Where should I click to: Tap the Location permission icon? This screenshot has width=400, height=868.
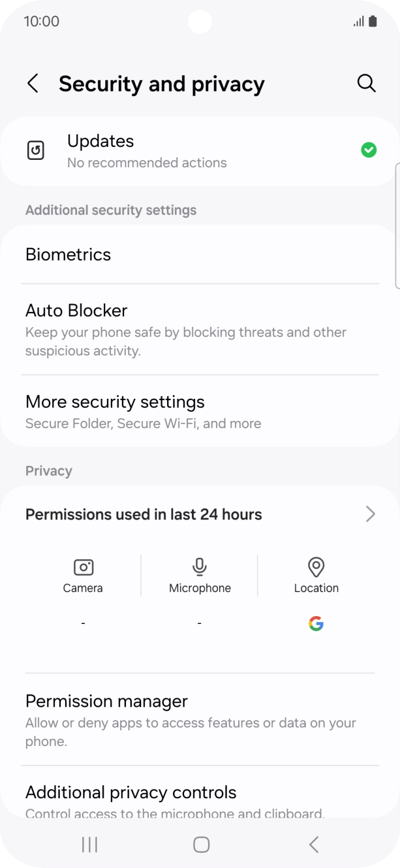[316, 567]
